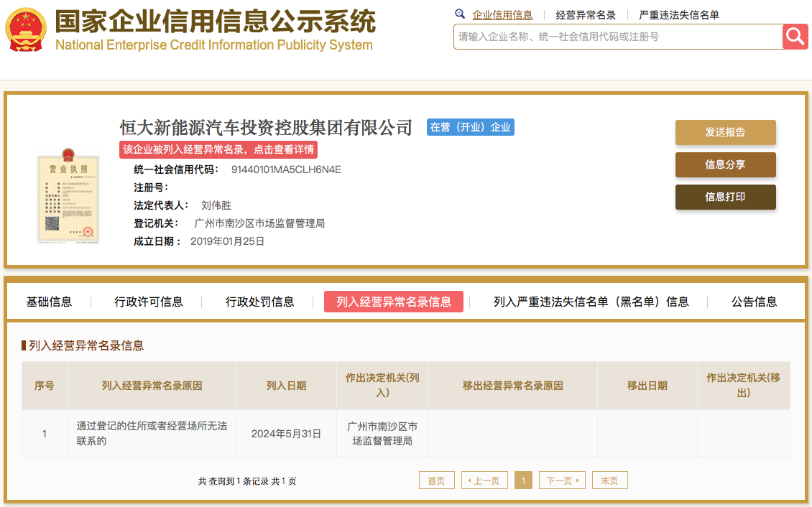Click the 上一页 pagination button
The image size is (812, 507).
485,480
